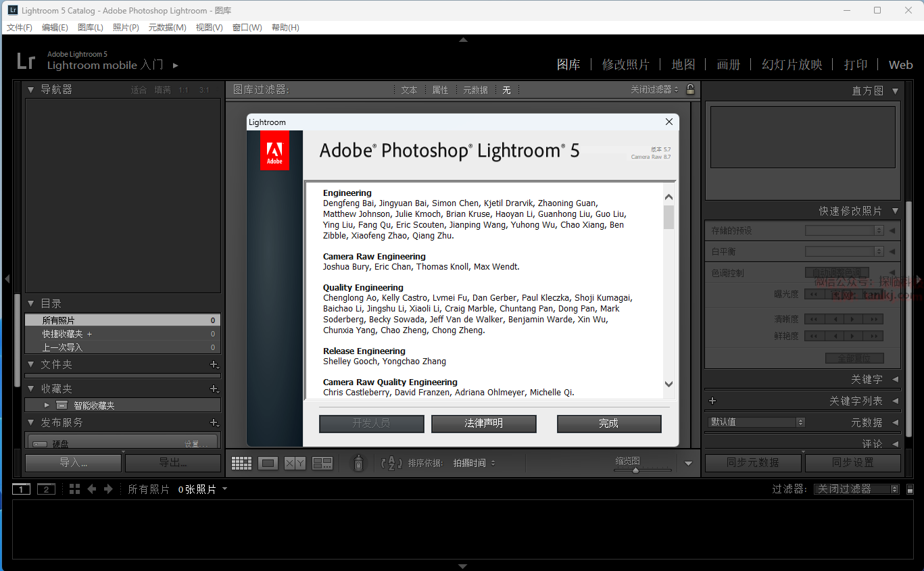This screenshot has height=571, width=924.
Task: Click the 法律声明 button
Action: click(483, 424)
